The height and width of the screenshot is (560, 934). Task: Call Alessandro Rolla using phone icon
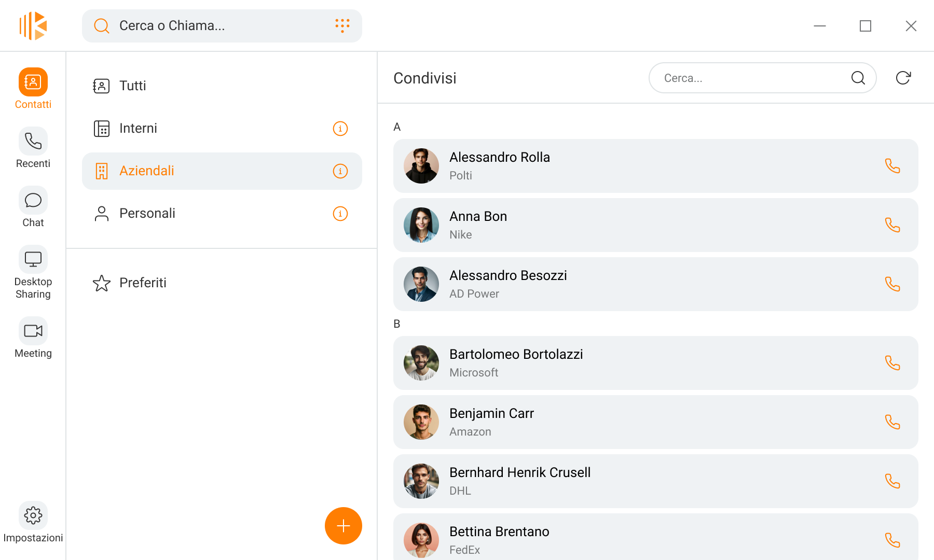coord(892,166)
